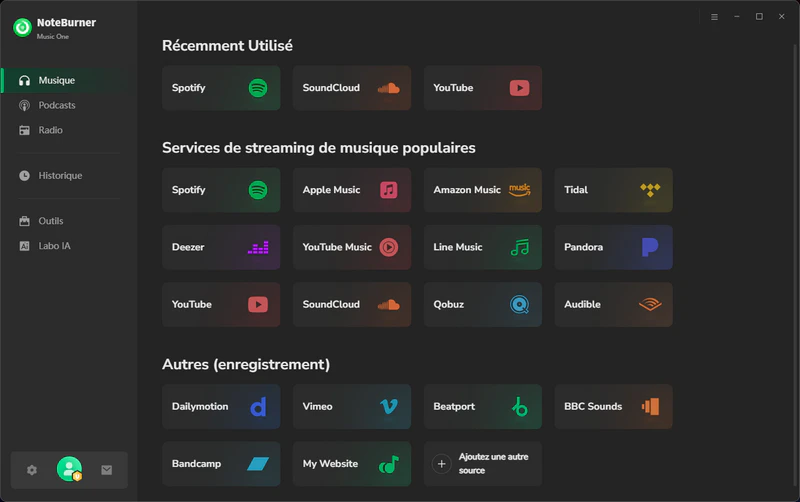This screenshot has height=502, width=800.
Task: Open the hamburger menu in title bar
Action: pyautogui.click(x=714, y=17)
